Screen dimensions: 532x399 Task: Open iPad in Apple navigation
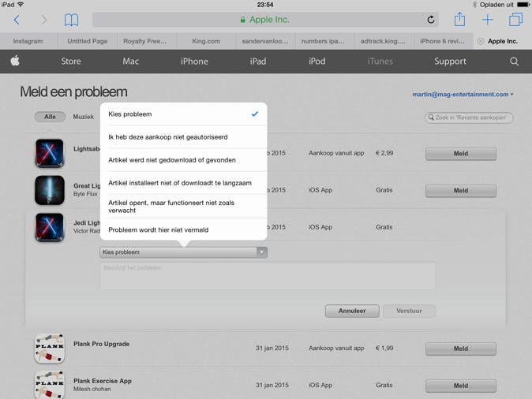click(258, 62)
